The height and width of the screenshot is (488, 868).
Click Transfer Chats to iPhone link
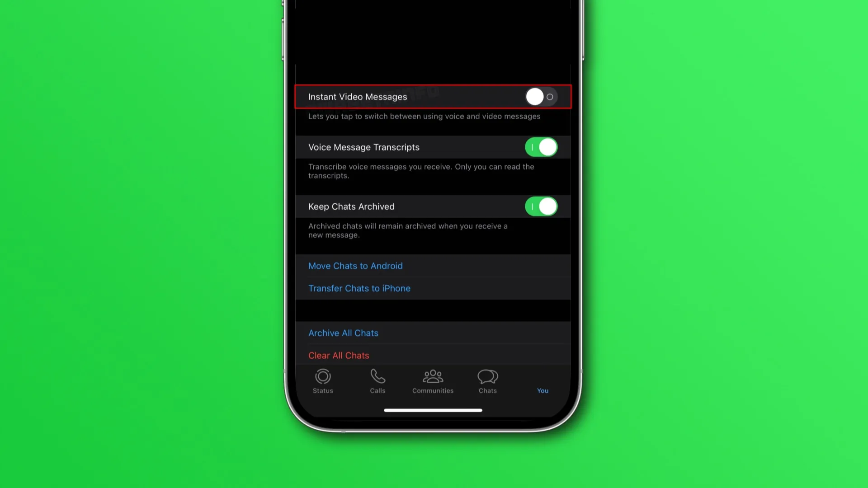tap(359, 288)
